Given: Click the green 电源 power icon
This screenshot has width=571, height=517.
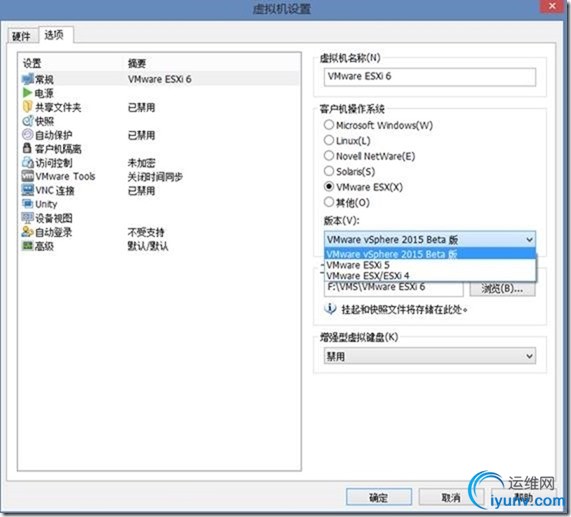Looking at the screenshot, I should [x=28, y=93].
